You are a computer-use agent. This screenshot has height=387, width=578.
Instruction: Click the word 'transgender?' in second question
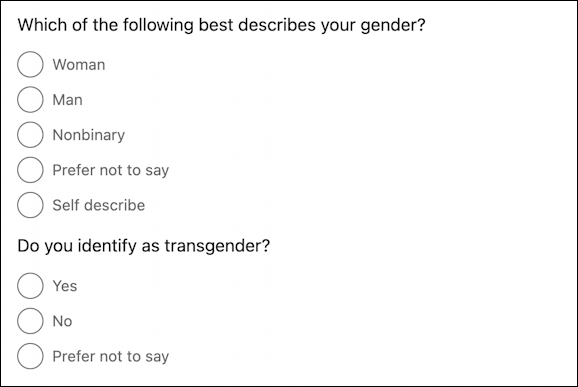pos(217,246)
